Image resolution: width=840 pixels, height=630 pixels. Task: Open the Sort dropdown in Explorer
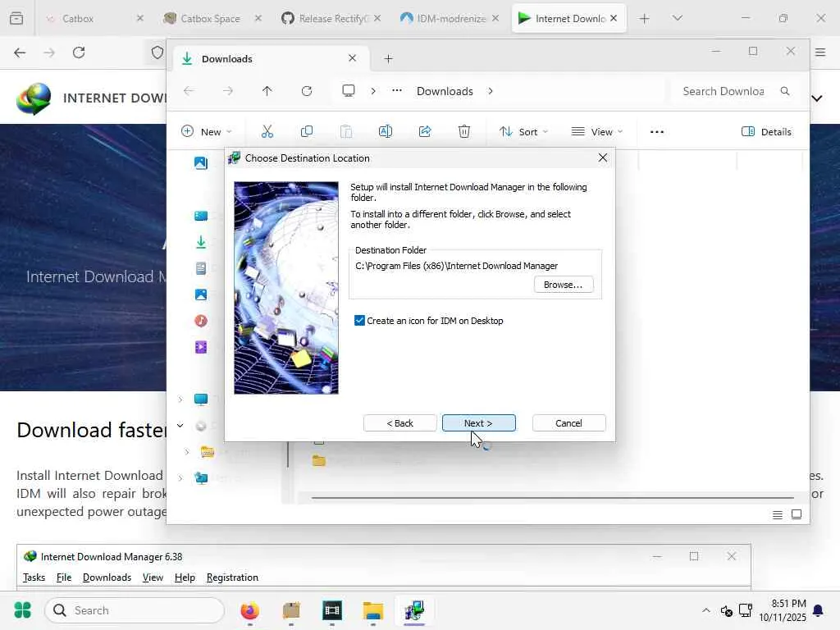(x=523, y=132)
